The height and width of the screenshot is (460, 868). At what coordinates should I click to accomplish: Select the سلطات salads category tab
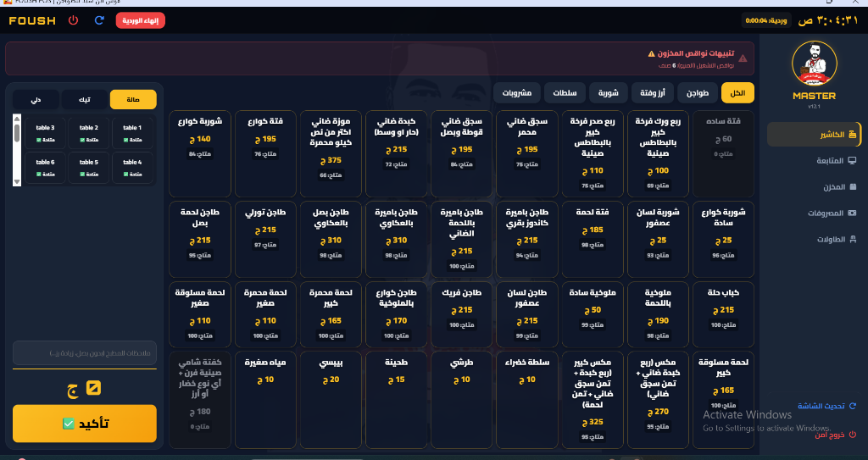(x=565, y=93)
